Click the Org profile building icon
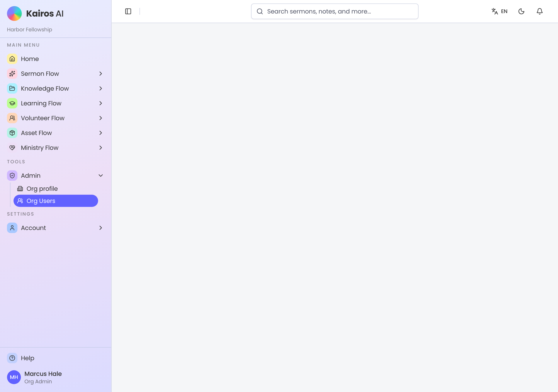Screen dimensions: 558x392 click(20, 189)
